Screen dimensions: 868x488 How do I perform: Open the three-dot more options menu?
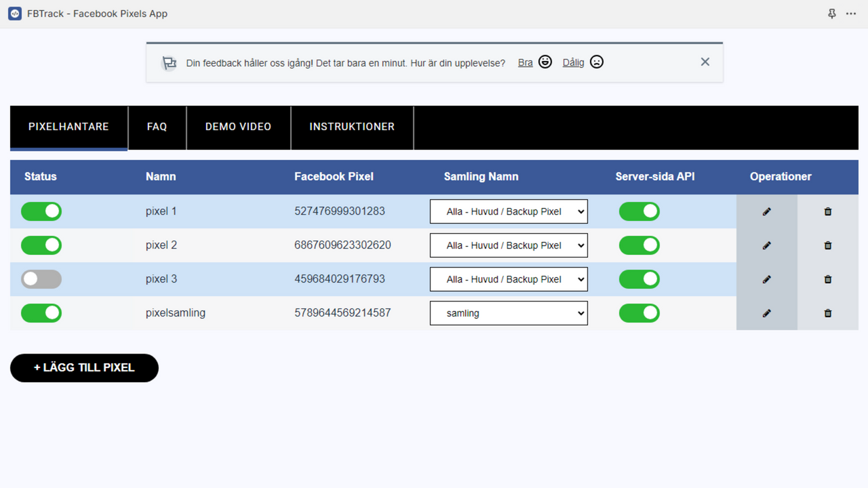click(851, 14)
